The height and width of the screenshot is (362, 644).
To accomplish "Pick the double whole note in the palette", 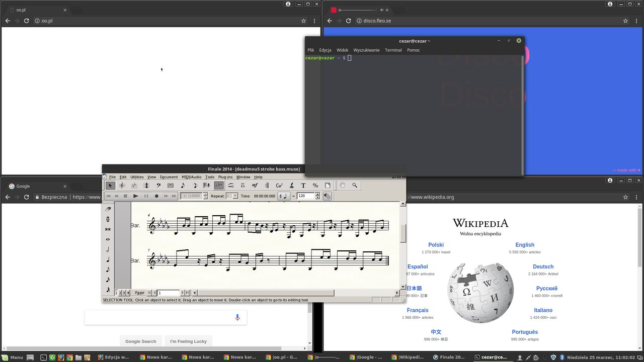I will 108,229.
